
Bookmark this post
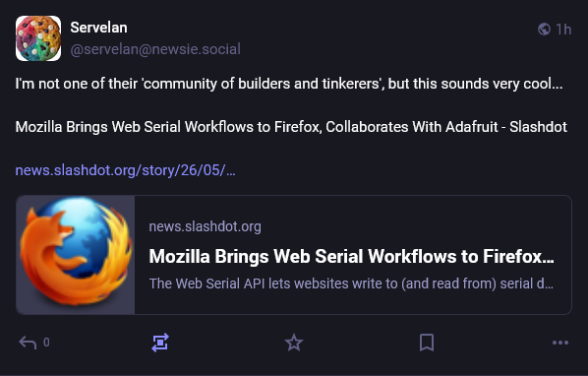point(427,343)
